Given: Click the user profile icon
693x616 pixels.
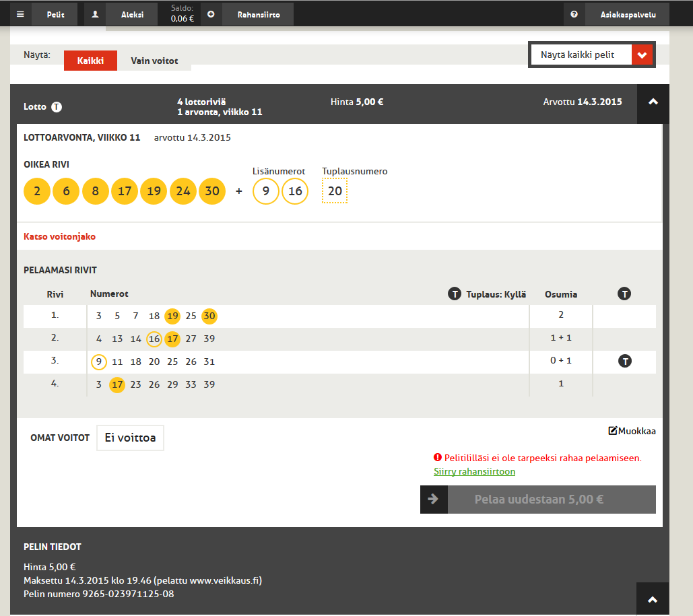Looking at the screenshot, I should (95, 14).
